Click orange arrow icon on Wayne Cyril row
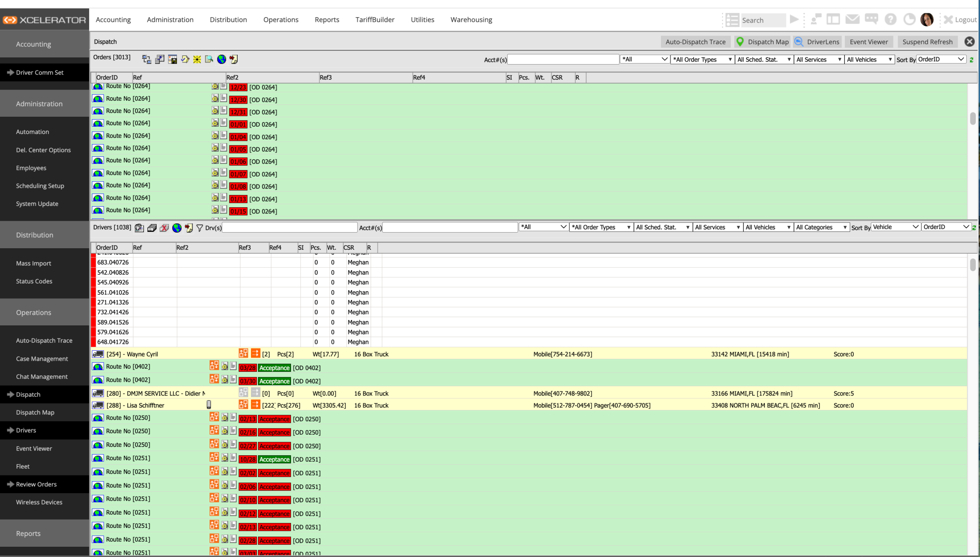 [x=256, y=353]
